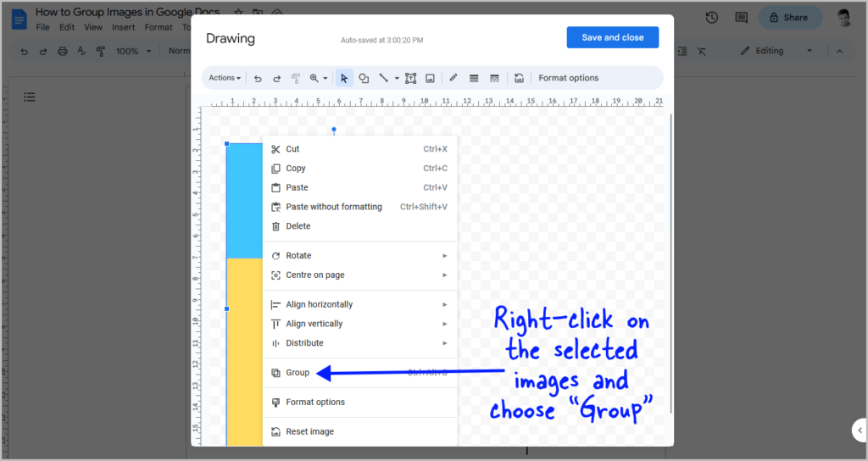Image resolution: width=868 pixels, height=461 pixels.
Task: Click the Share button
Action: 789,18
